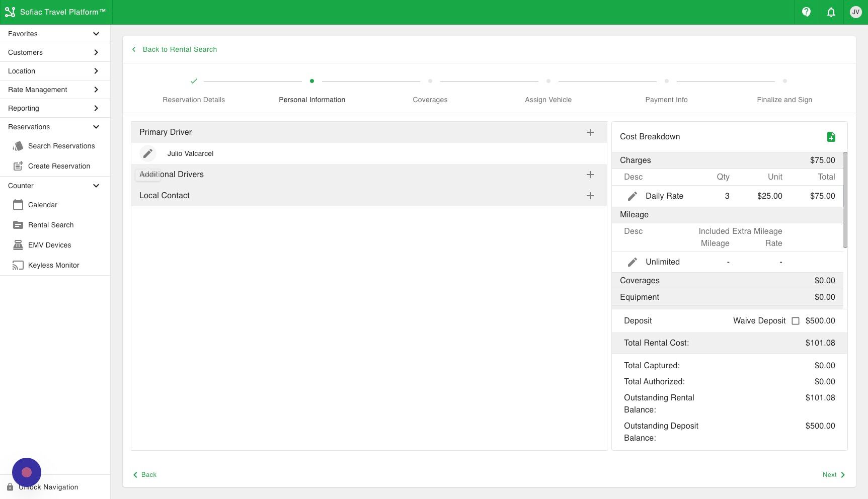Image resolution: width=868 pixels, height=499 pixels.
Task: Add an Additional Driver with the plus sign
Action: pos(590,174)
